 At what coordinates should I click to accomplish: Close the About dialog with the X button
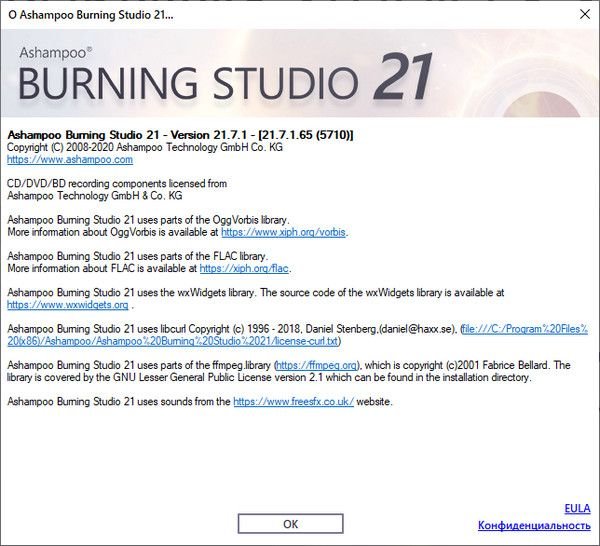(x=585, y=14)
